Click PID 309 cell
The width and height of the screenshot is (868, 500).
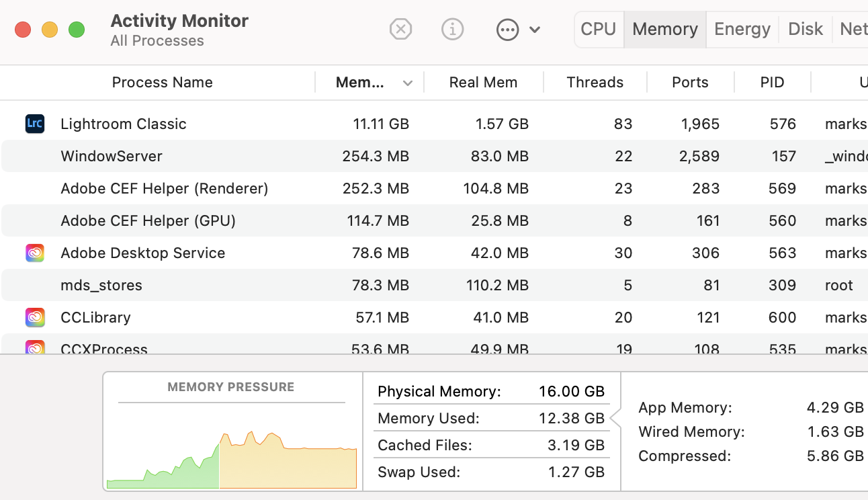tap(783, 285)
